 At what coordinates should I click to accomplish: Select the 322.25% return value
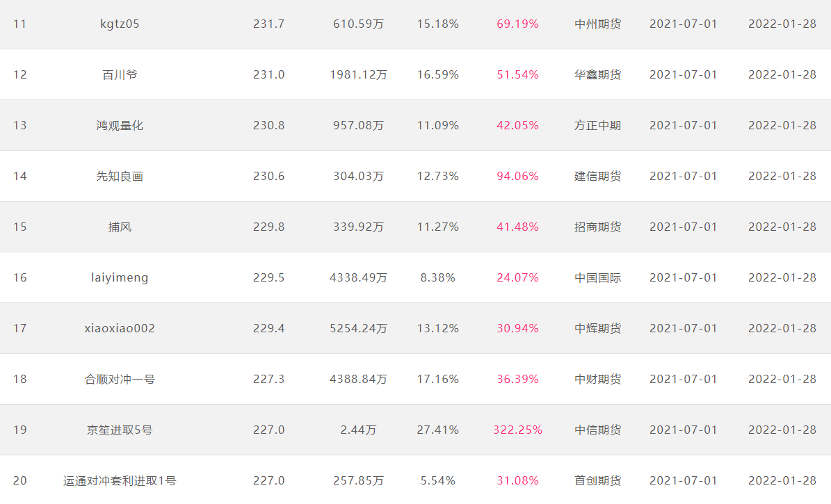[518, 430]
